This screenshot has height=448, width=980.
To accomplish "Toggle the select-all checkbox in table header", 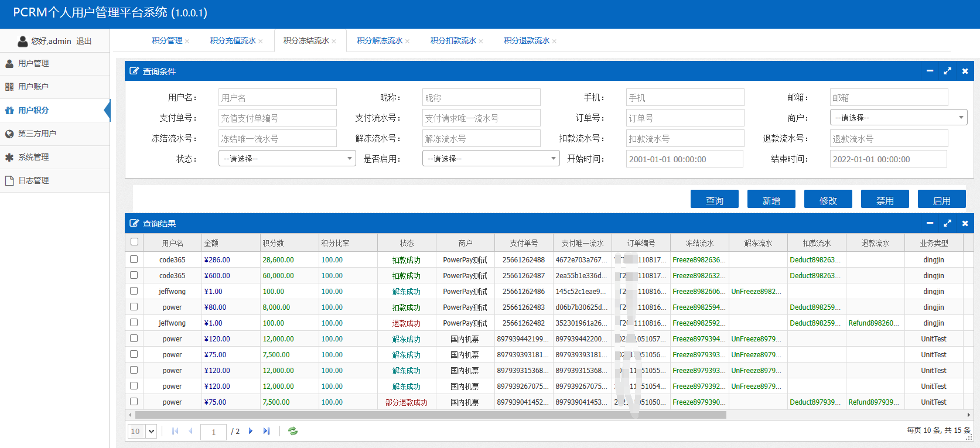I will click(134, 242).
